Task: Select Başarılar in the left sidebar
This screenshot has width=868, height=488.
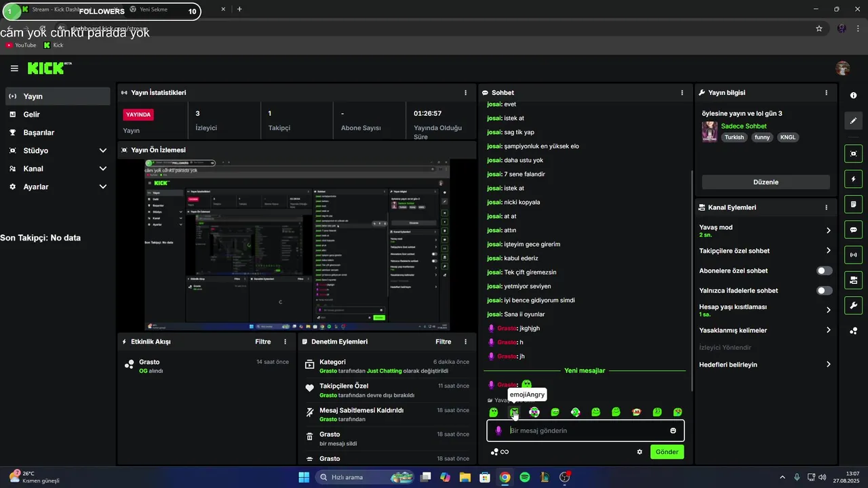Action: [58, 133]
